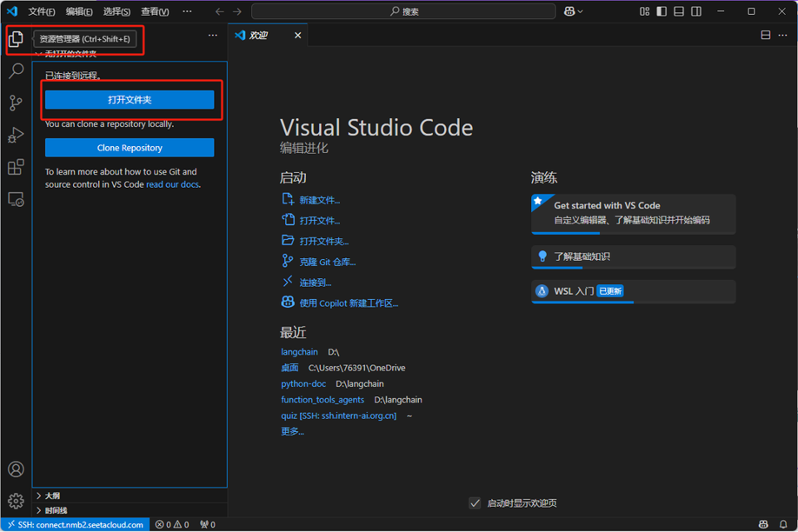
Task: Open 了解基础知识 walkthrough
Action: point(634,256)
